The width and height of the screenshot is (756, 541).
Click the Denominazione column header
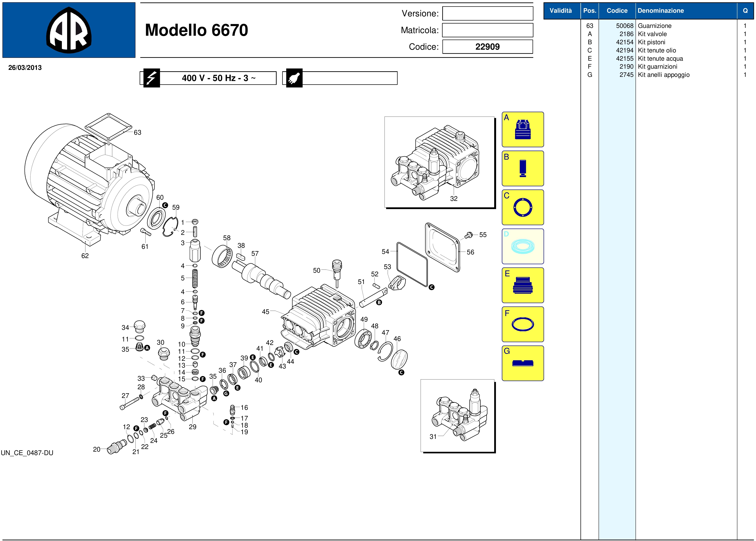pyautogui.click(x=660, y=11)
